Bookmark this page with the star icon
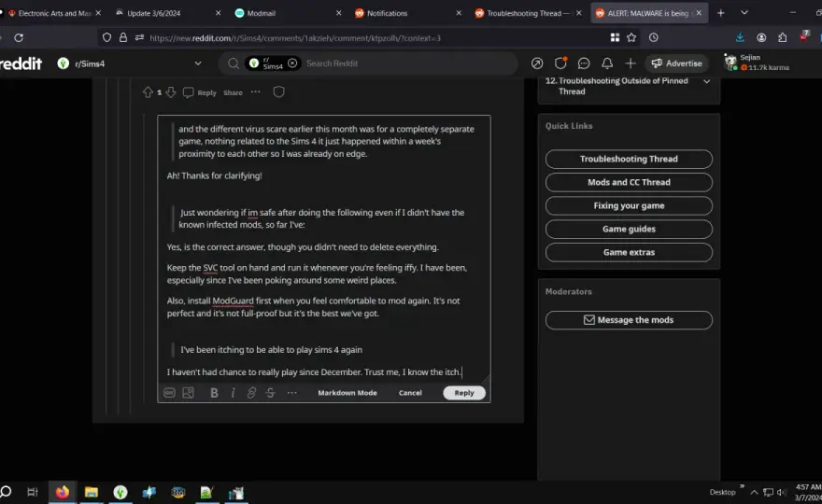822x504 pixels. click(x=631, y=37)
